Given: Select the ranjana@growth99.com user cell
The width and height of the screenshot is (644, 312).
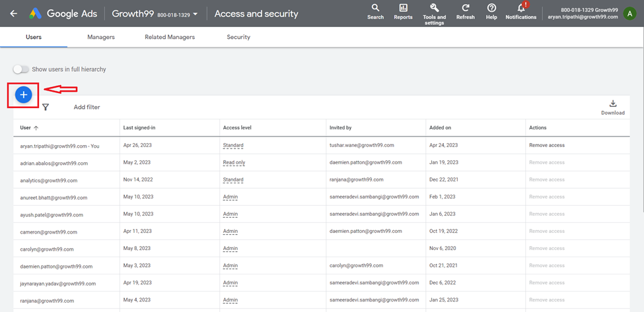Looking at the screenshot, I should tap(47, 301).
